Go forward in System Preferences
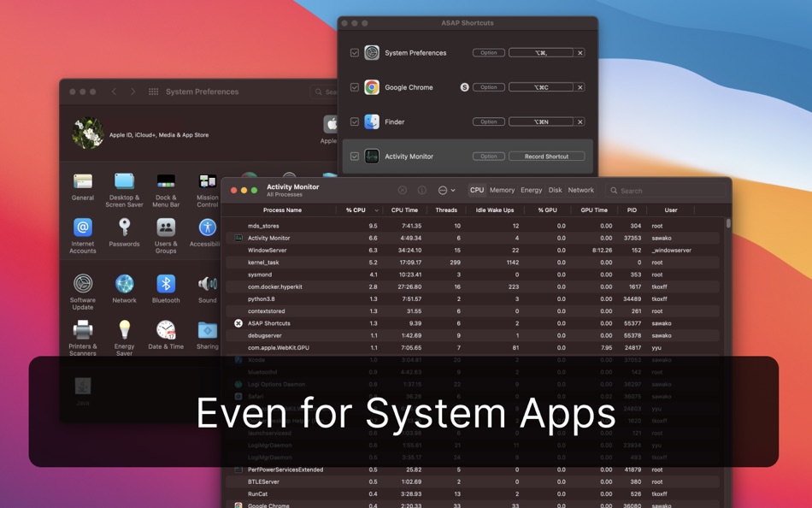Image resolution: width=812 pixels, height=508 pixels. pos(133,92)
